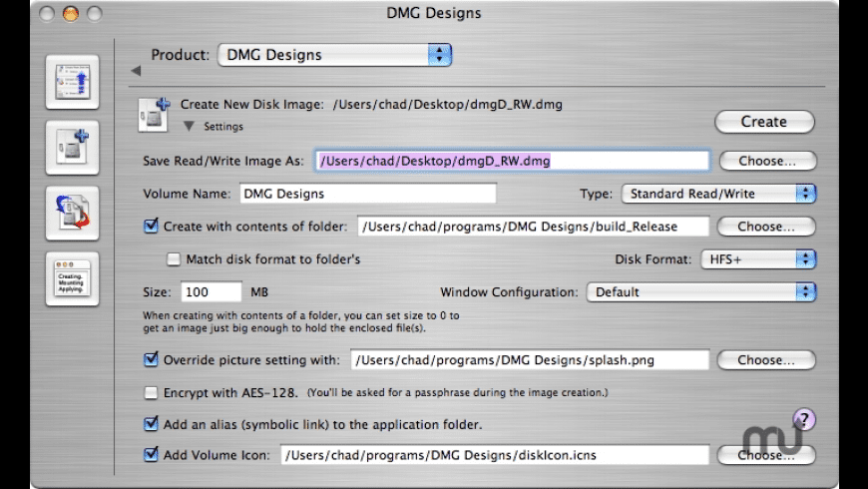Click Choose for Save Read/Write Image As

[767, 161]
